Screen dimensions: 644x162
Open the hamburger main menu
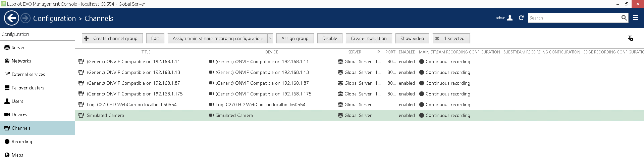[635, 18]
